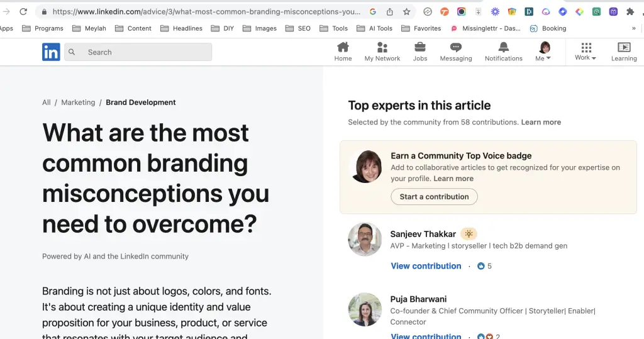
Task: Open the Headlines bookmark folder
Action: click(x=181, y=28)
